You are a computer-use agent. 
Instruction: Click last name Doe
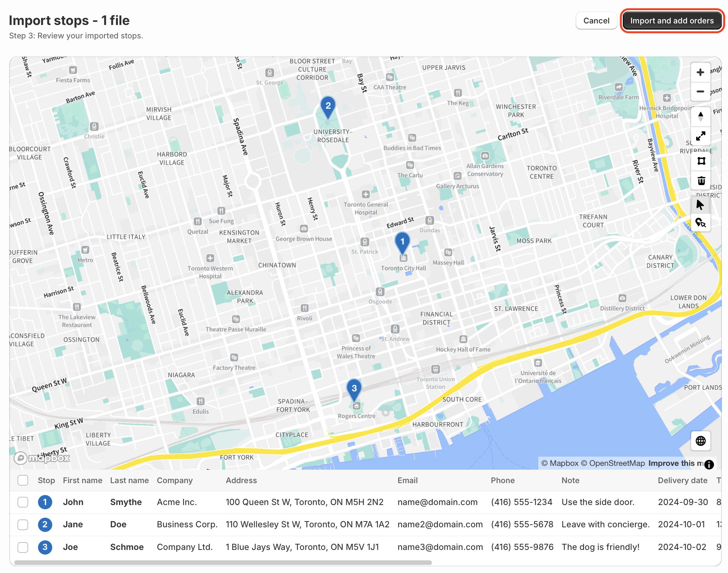(118, 524)
